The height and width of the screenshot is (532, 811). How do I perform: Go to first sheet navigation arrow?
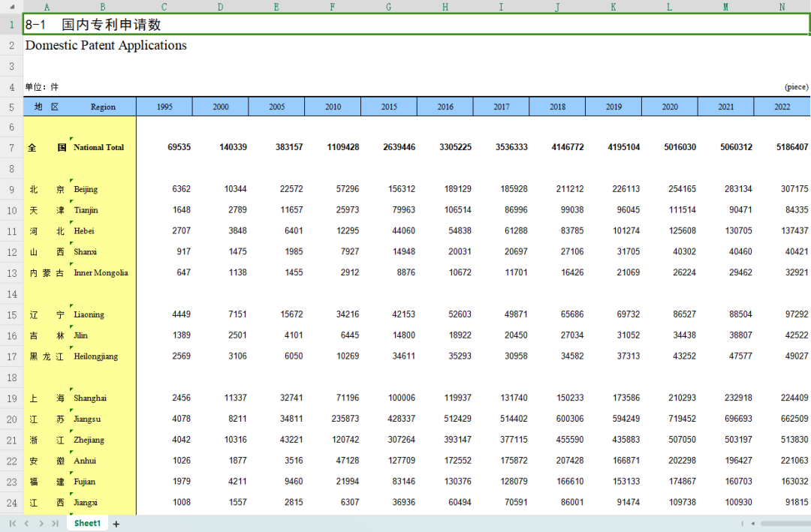point(13,524)
